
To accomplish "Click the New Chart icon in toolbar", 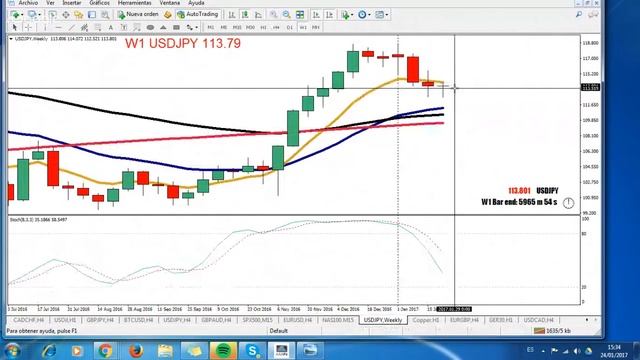I will 16,15.
